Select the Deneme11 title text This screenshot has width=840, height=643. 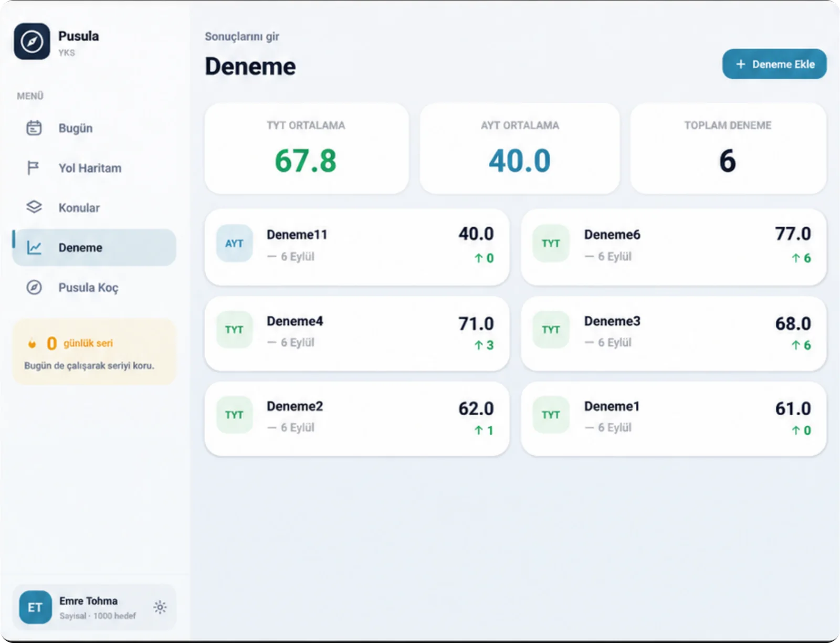click(297, 235)
